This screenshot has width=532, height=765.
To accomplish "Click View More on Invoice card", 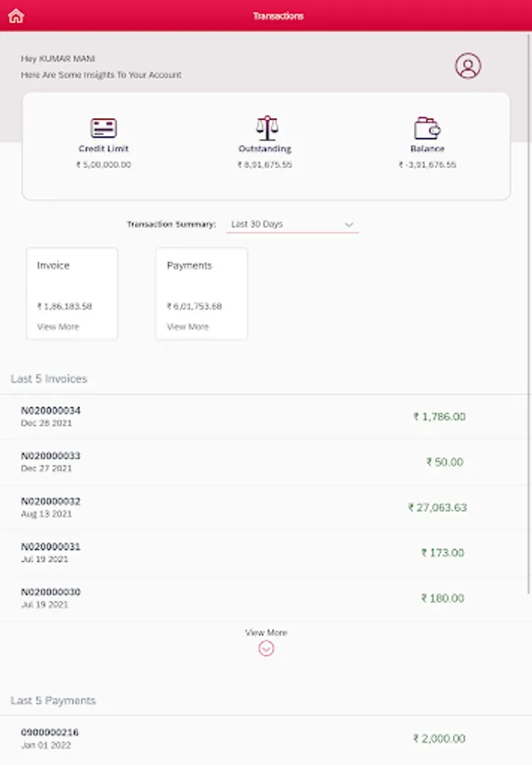I will [58, 326].
